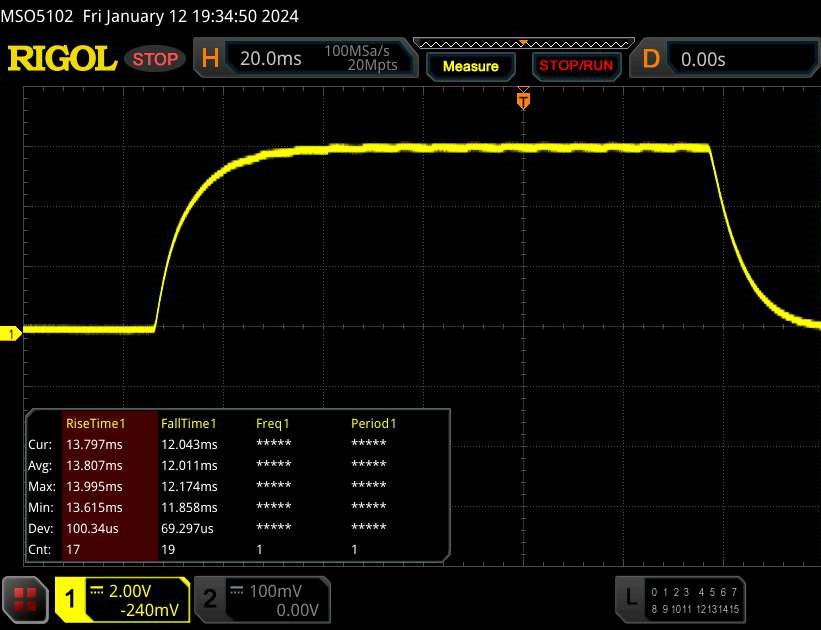Viewport: 821px width, 630px height.
Task: Click channel 1 2.00V scale value
Action: click(130, 591)
